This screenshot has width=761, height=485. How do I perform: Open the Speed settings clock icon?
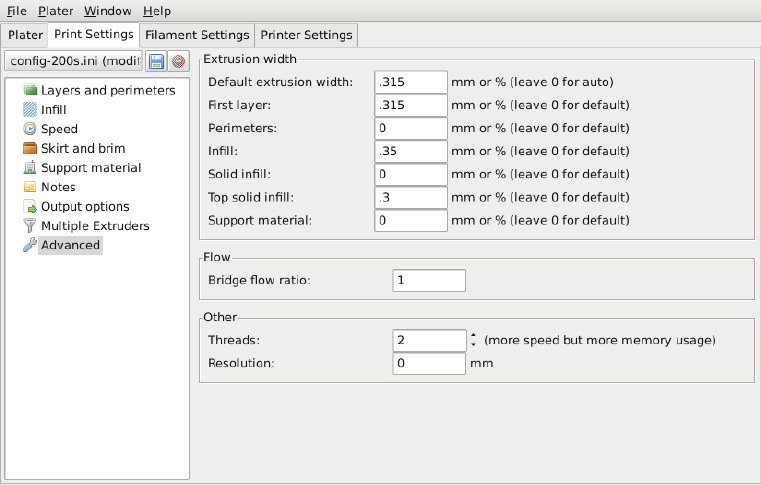[x=30, y=129]
